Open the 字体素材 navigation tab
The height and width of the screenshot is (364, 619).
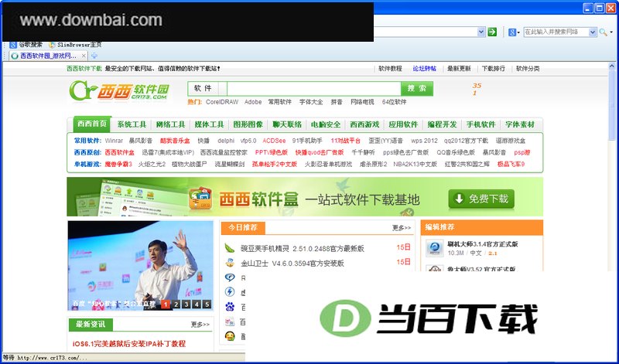520,124
